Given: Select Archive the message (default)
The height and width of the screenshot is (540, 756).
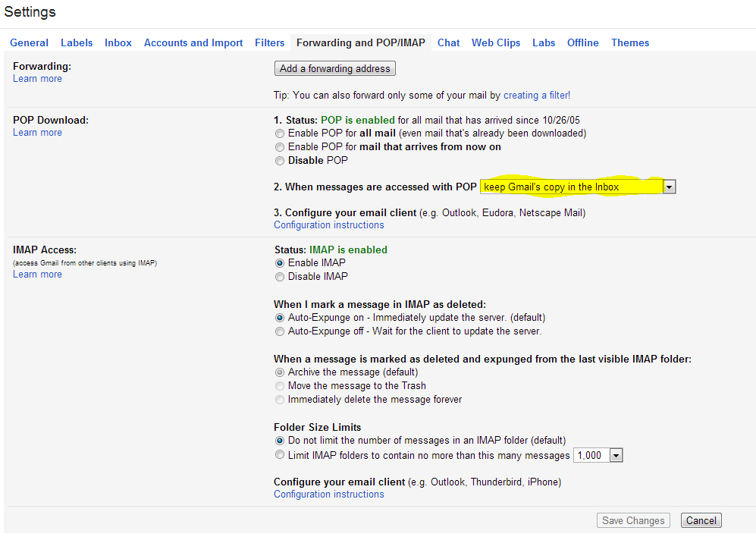Looking at the screenshot, I should 280,372.
